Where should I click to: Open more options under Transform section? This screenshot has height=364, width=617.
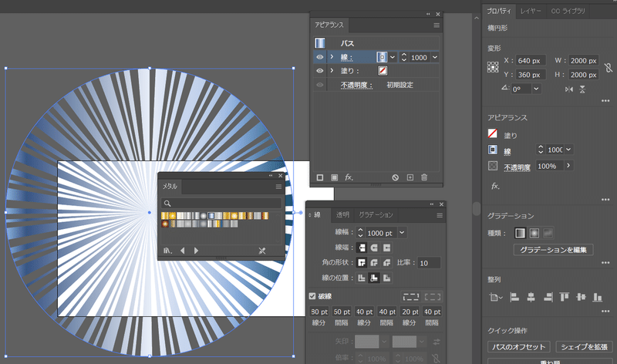(x=605, y=101)
